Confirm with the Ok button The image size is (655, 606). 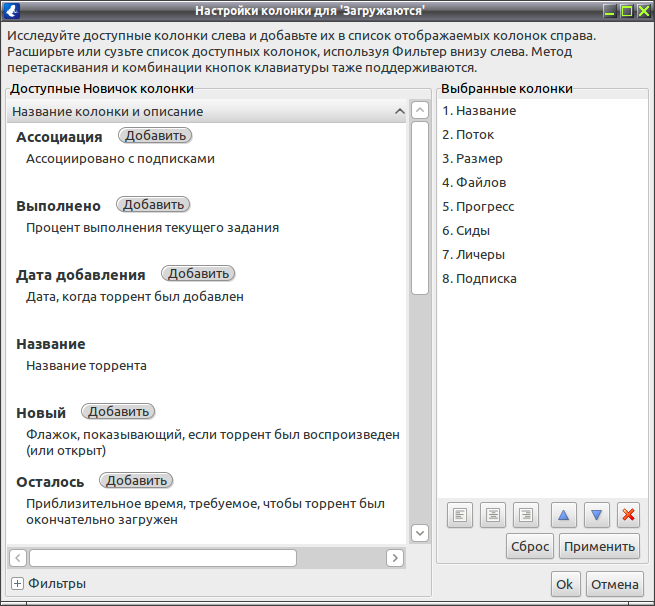click(565, 584)
